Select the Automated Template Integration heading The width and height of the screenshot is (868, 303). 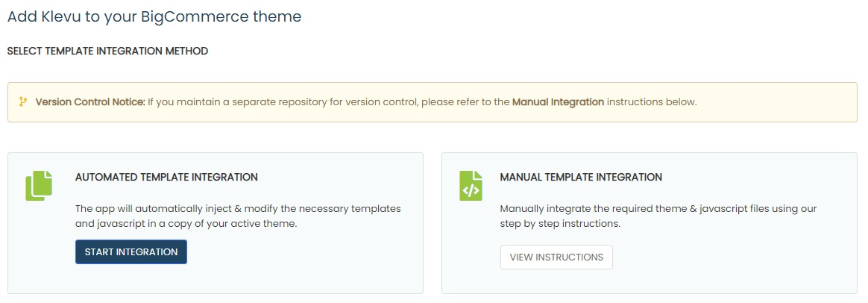pos(166,178)
